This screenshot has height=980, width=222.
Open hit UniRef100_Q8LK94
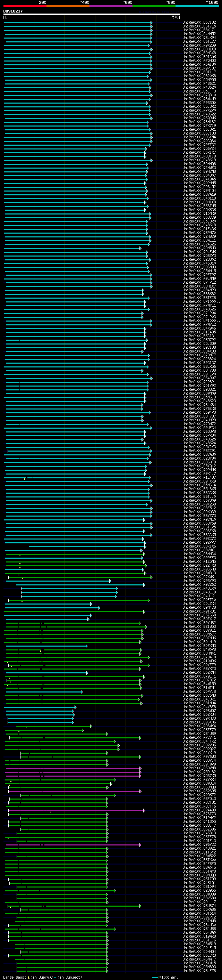click(199, 38)
